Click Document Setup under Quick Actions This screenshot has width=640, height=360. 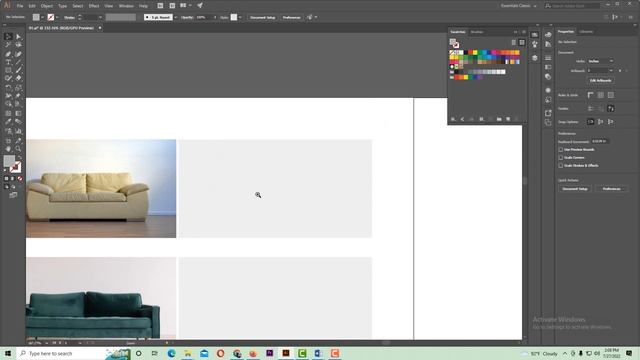[575, 189]
